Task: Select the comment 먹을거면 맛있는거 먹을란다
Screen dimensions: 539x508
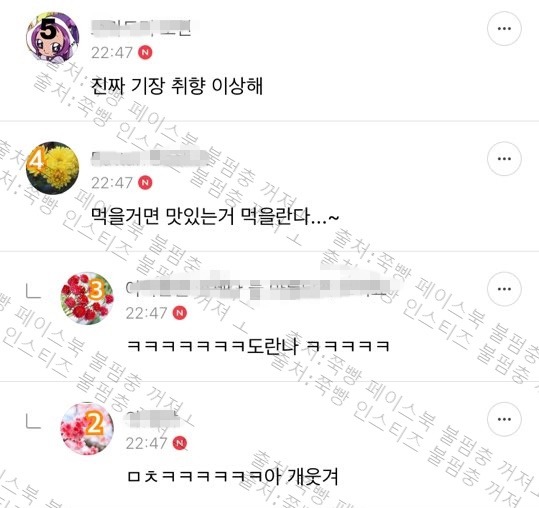Action: [x=215, y=216]
